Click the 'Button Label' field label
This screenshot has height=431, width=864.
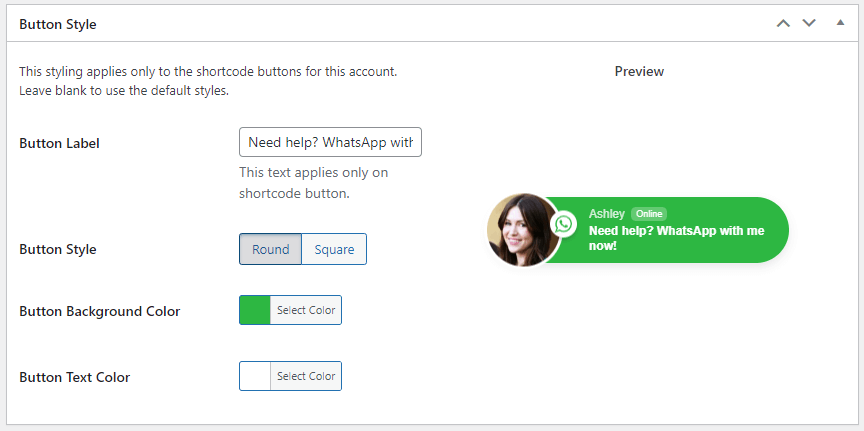[60, 143]
